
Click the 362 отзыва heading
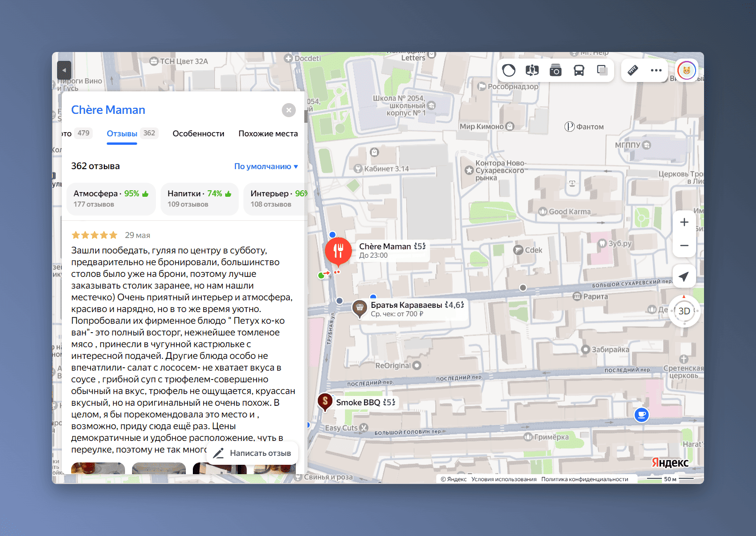coord(95,166)
